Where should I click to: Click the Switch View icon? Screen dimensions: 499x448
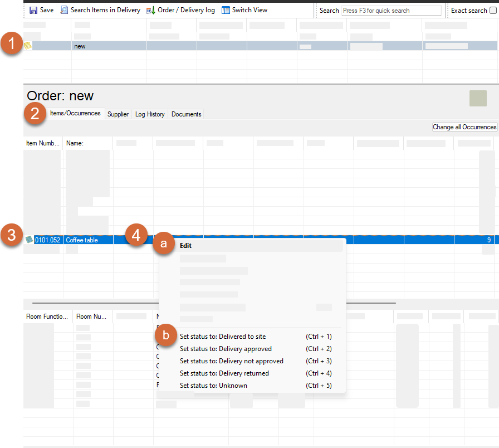pyautogui.click(x=226, y=10)
